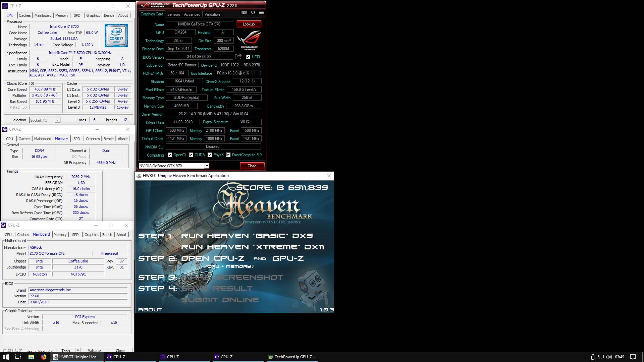Open the NVIDIA GeForce GTX 970 GPU dropdown
The width and height of the screenshot is (644, 362).
(x=207, y=166)
